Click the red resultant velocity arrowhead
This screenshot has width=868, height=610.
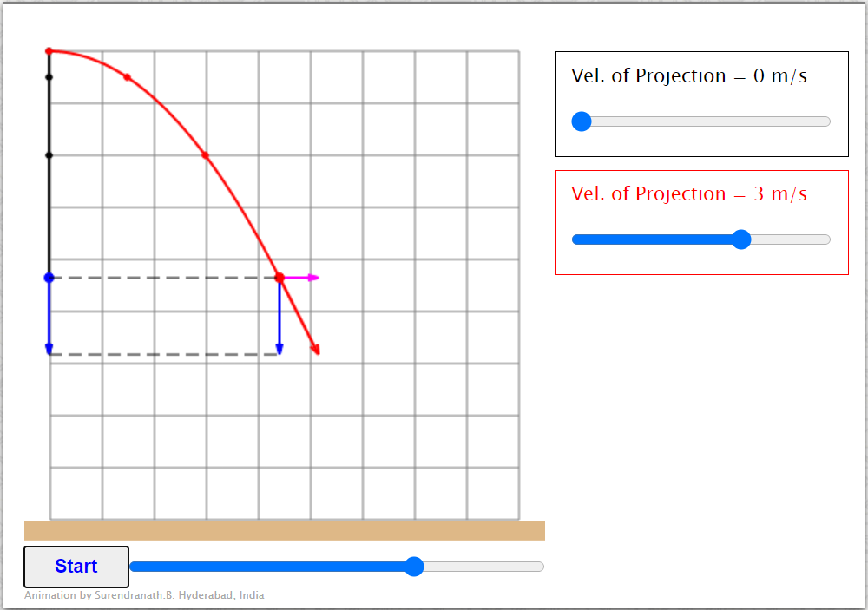pyautogui.click(x=316, y=350)
